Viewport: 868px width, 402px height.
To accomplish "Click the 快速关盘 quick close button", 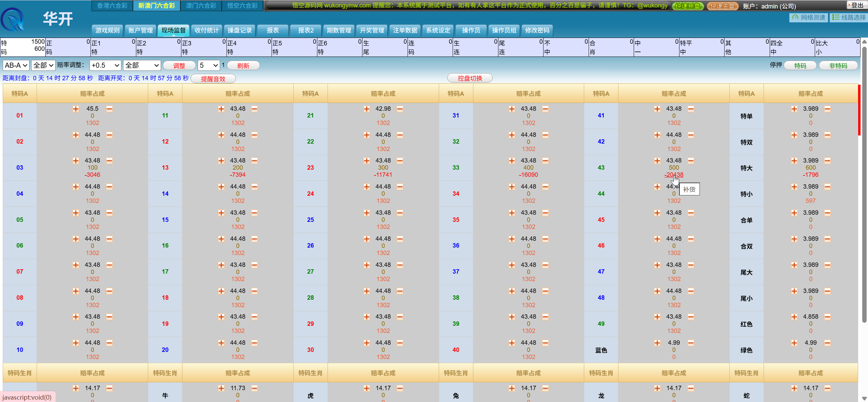I will pos(723,6).
